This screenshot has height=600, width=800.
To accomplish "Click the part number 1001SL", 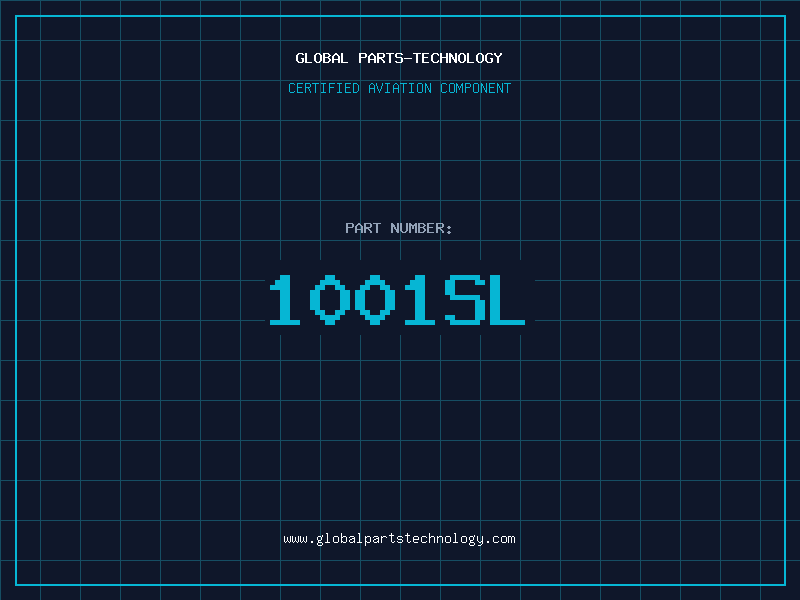I will tap(397, 300).
